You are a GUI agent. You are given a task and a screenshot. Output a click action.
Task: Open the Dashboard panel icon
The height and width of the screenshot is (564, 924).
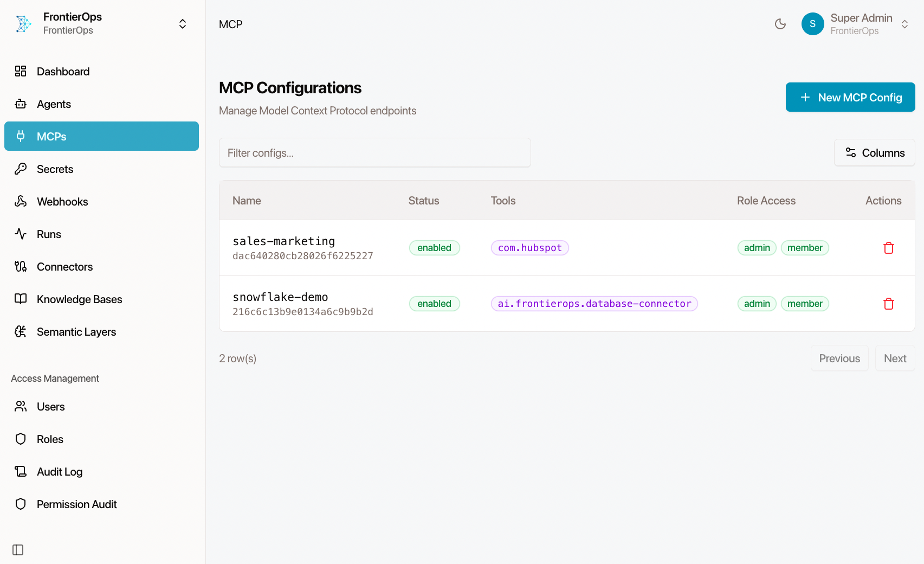[21, 71]
